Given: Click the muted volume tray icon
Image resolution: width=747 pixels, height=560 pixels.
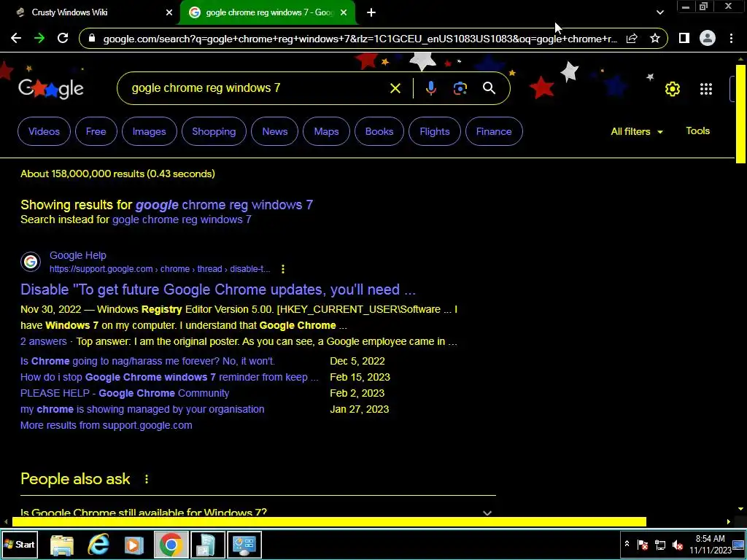Looking at the screenshot, I should (x=677, y=544).
